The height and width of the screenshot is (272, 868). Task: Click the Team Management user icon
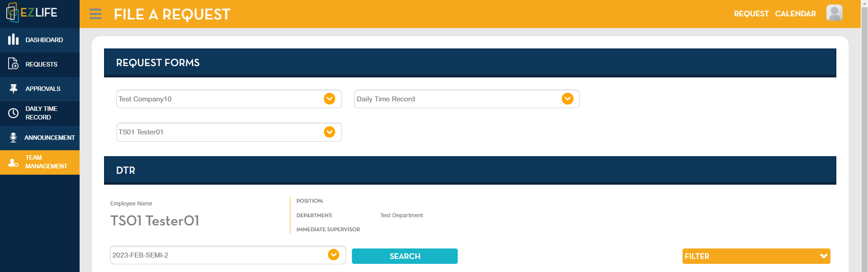coord(14,162)
